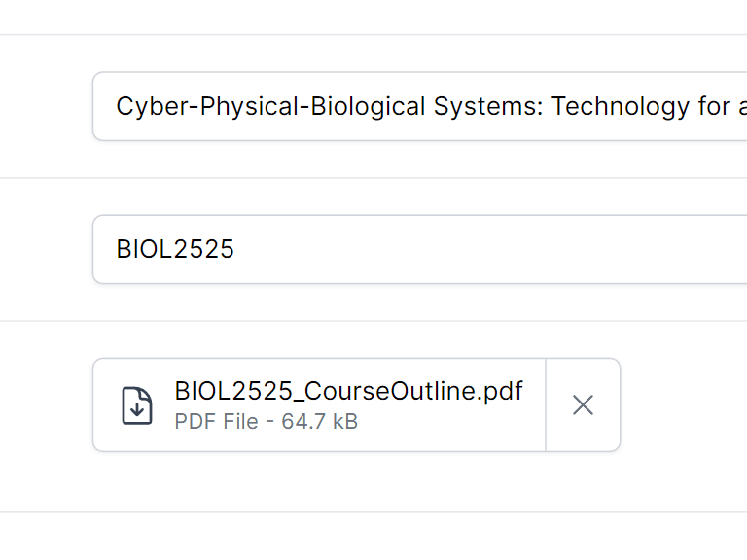Select the course outline attachment card
Screen dimensions: 747x560
click(x=356, y=404)
